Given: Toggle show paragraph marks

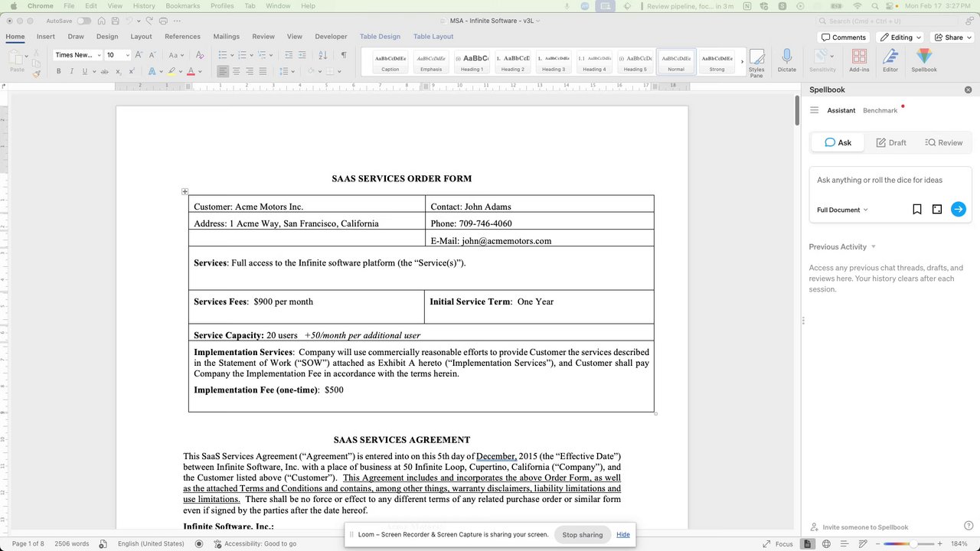Looking at the screenshot, I should (344, 55).
